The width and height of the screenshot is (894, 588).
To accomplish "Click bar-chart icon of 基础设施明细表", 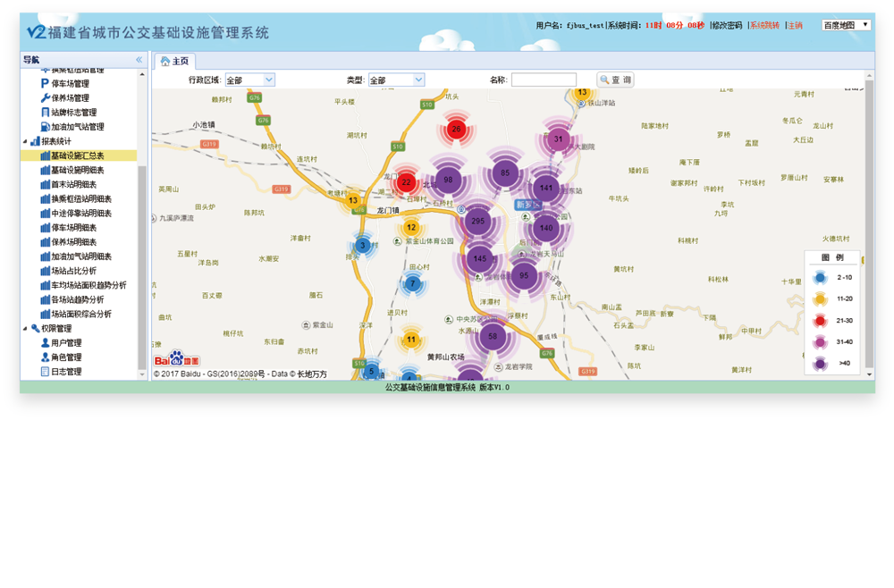I will [45, 170].
